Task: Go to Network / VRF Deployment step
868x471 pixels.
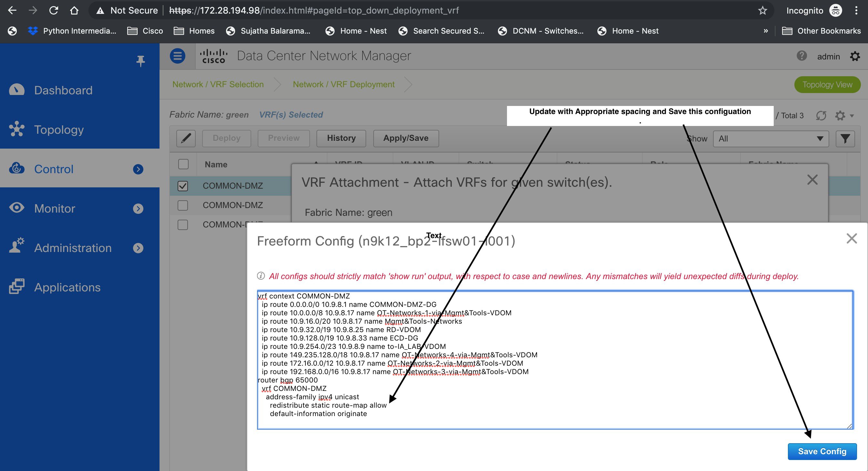Action: point(344,84)
